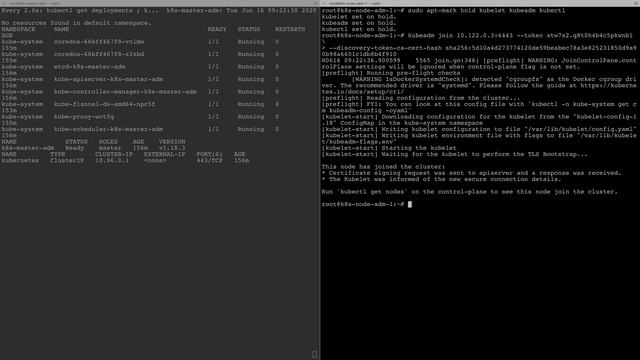Click the "Run 'kubectl get nodes' on the control-plane" line
Screen dimensions: 640x360
[469, 192]
